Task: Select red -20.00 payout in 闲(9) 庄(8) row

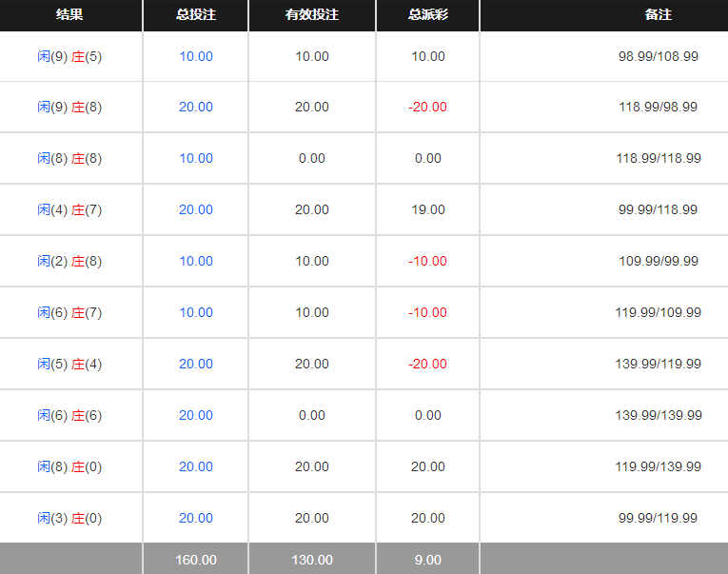Action: [x=427, y=108]
